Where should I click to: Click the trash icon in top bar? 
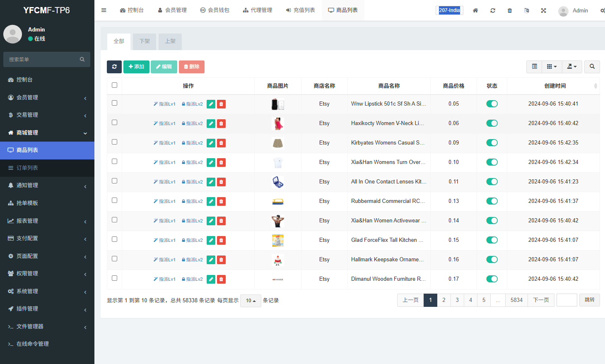click(509, 10)
